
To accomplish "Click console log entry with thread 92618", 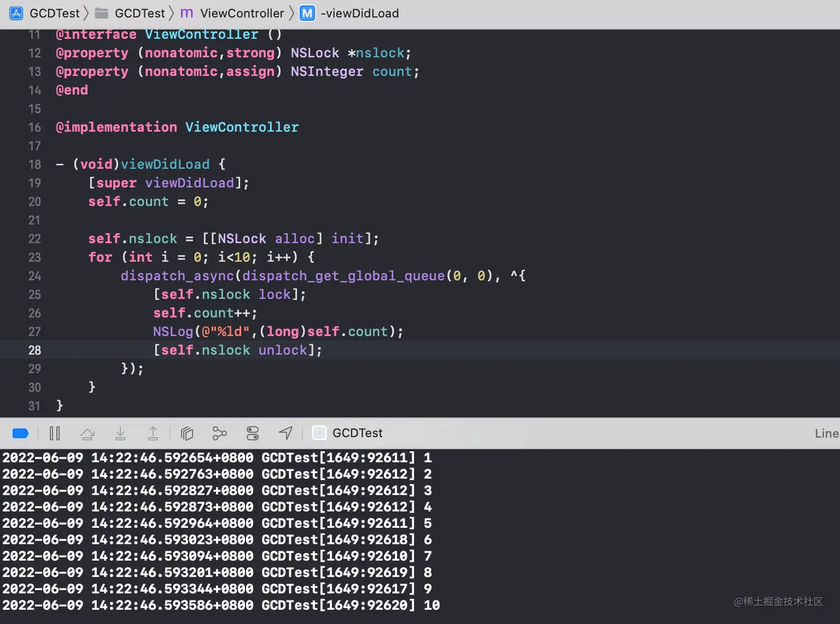I will [x=217, y=540].
